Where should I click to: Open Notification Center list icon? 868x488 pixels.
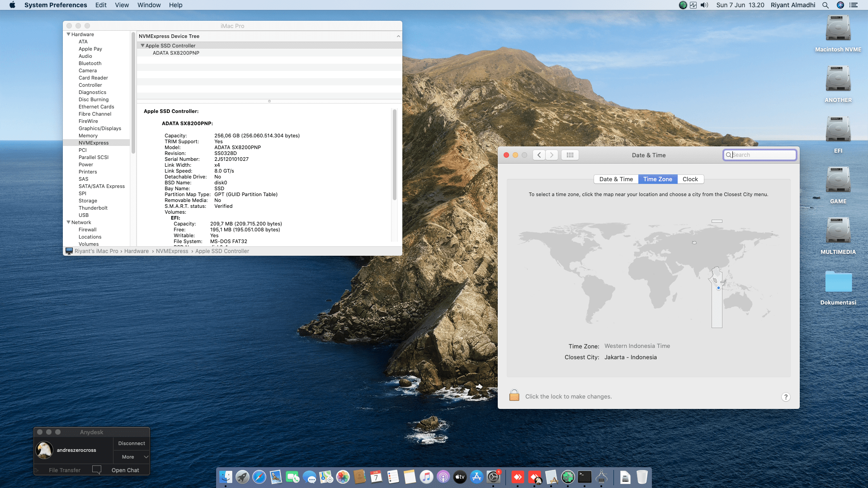coord(854,5)
